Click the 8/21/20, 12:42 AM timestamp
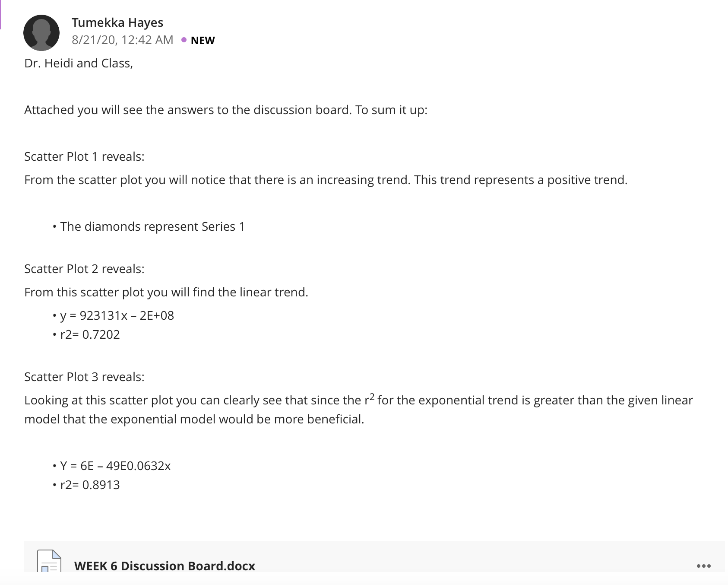This screenshot has width=728, height=585. tap(122, 40)
